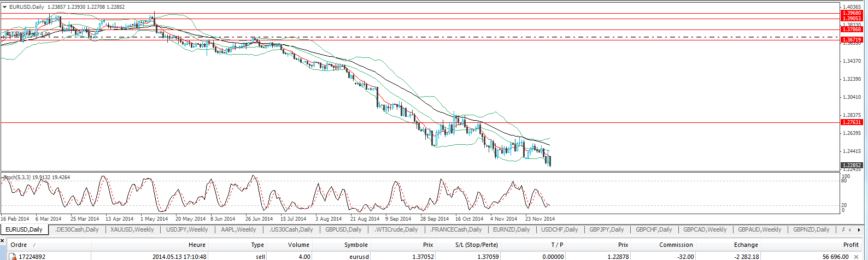This screenshot has width=868, height=260.
Task: Click the current price label 1.22852
Action: coord(852,165)
